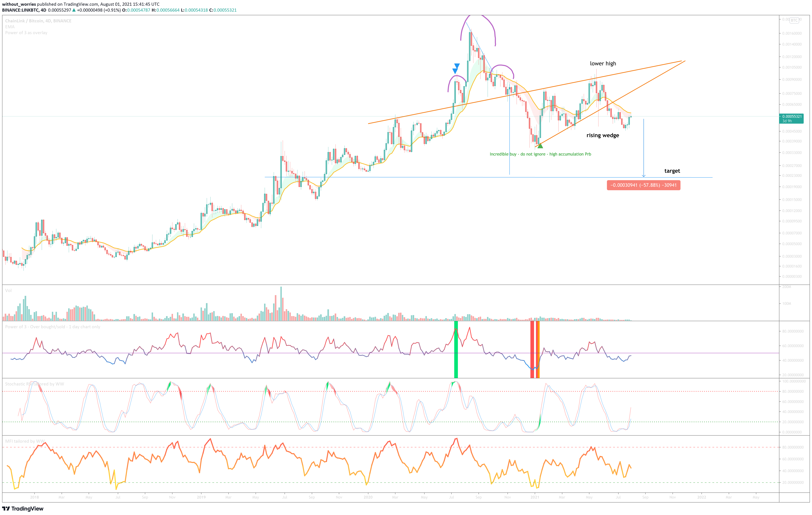Click the red vertical bar in Power of 3 pane
812x515 pixels.
[x=532, y=350]
